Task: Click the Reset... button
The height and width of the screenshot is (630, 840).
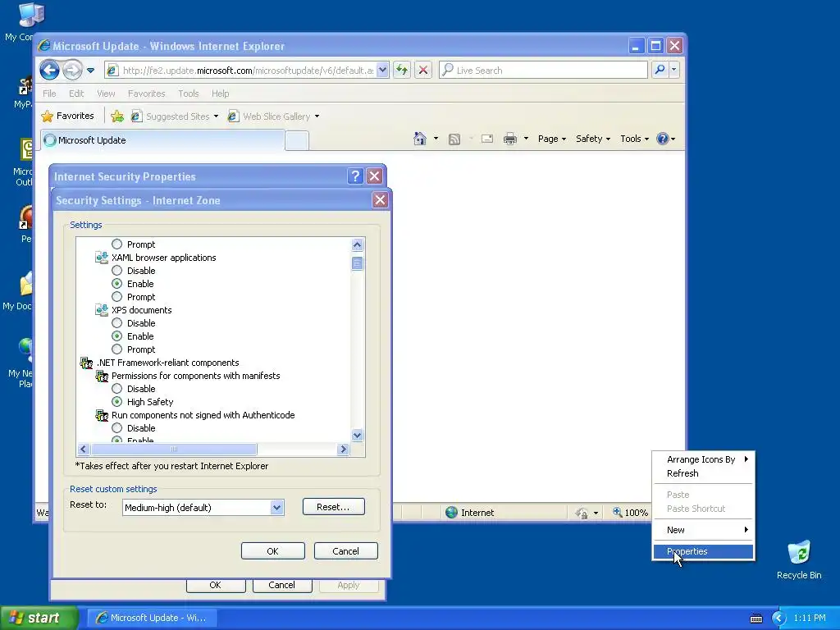Action: pos(333,507)
